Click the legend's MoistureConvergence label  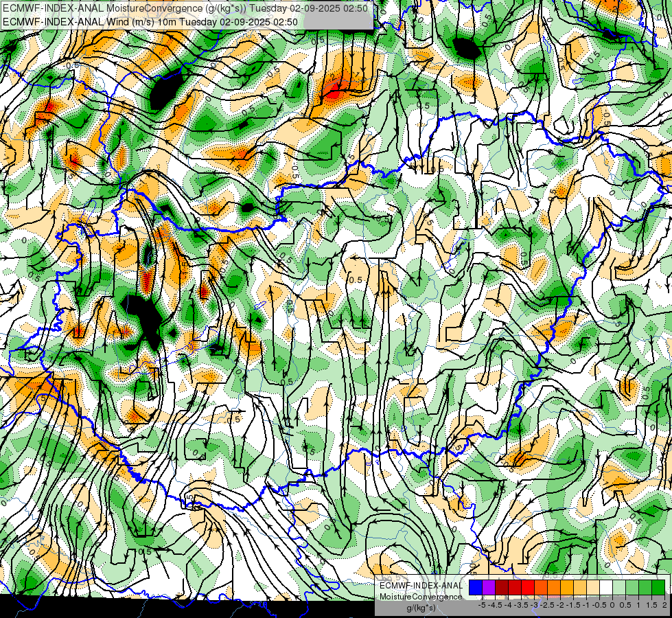(421, 597)
